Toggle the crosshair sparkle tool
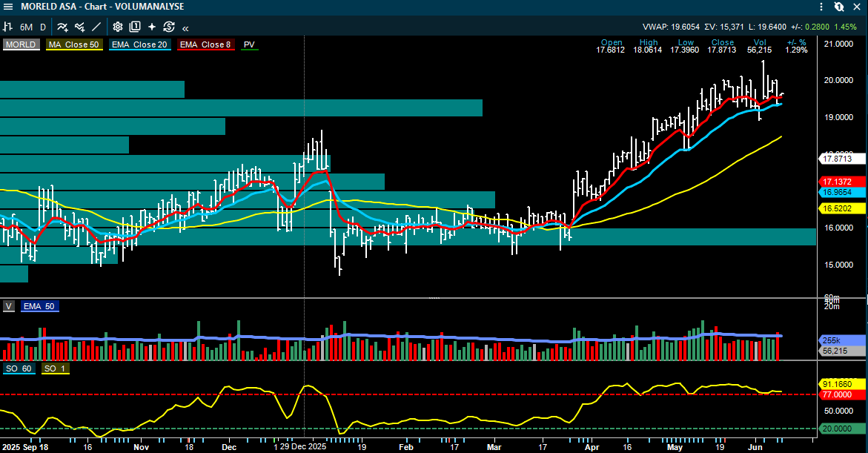Screen dimensions: 868x453 [x=152, y=27]
